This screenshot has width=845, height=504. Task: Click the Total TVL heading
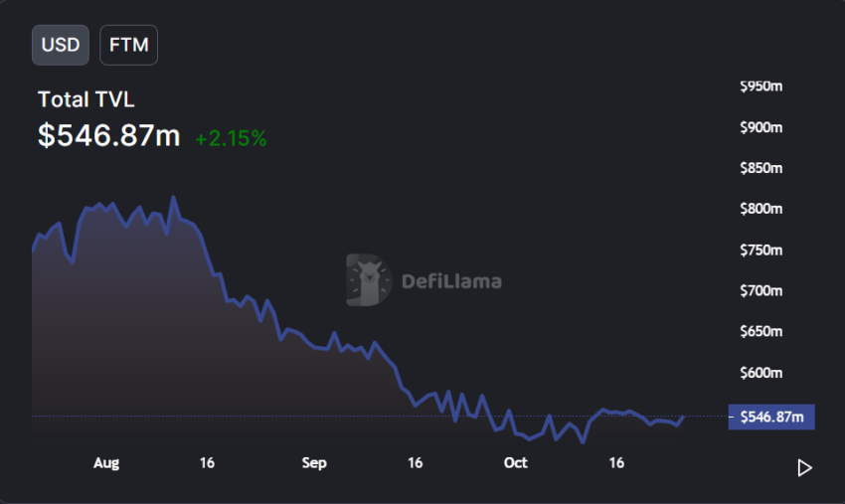tap(85, 99)
